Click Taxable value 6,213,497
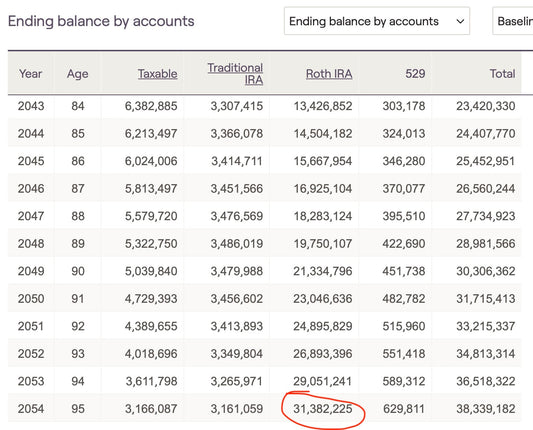The width and height of the screenshot is (533, 430). [151, 134]
